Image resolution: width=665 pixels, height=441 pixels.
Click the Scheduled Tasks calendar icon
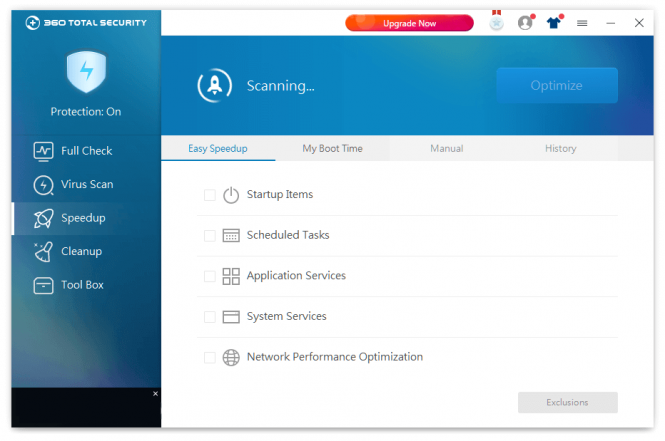point(231,235)
